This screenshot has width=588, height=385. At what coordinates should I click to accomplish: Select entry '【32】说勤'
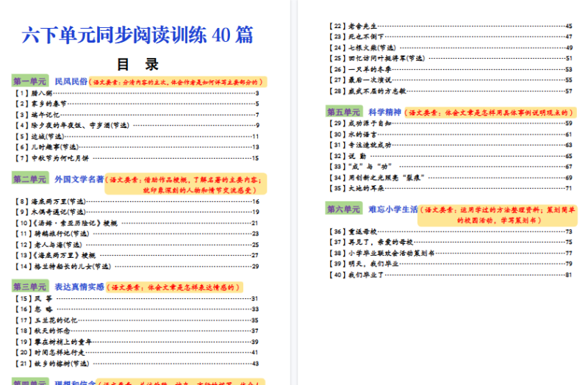[451, 156]
